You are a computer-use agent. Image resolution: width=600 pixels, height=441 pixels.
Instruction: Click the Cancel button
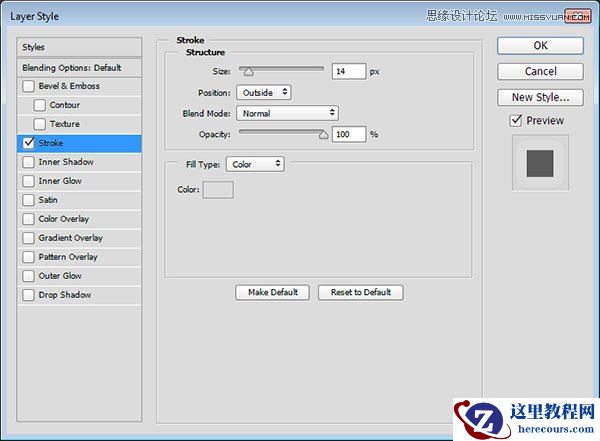(x=540, y=72)
